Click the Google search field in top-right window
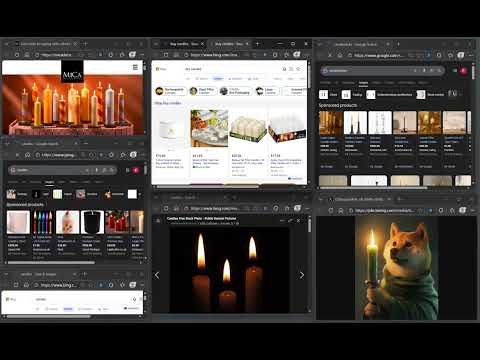Viewport: 480px width, 360px height. (x=382, y=71)
